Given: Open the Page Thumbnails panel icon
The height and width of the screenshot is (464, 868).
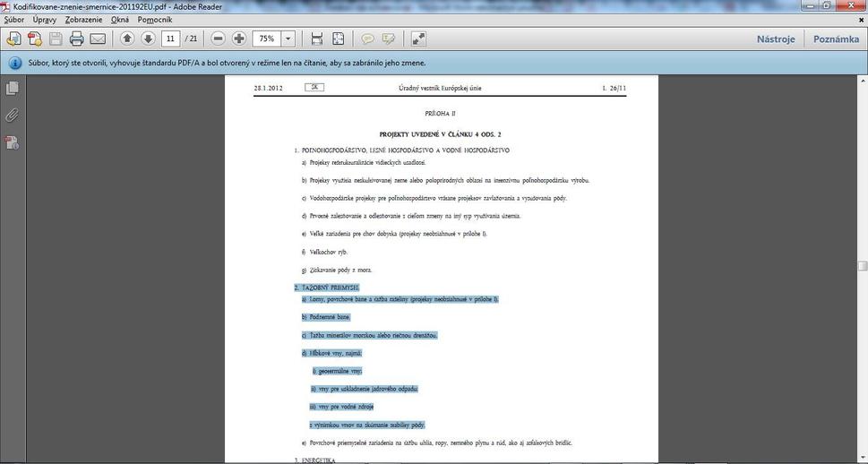Looking at the screenshot, I should (x=13, y=89).
